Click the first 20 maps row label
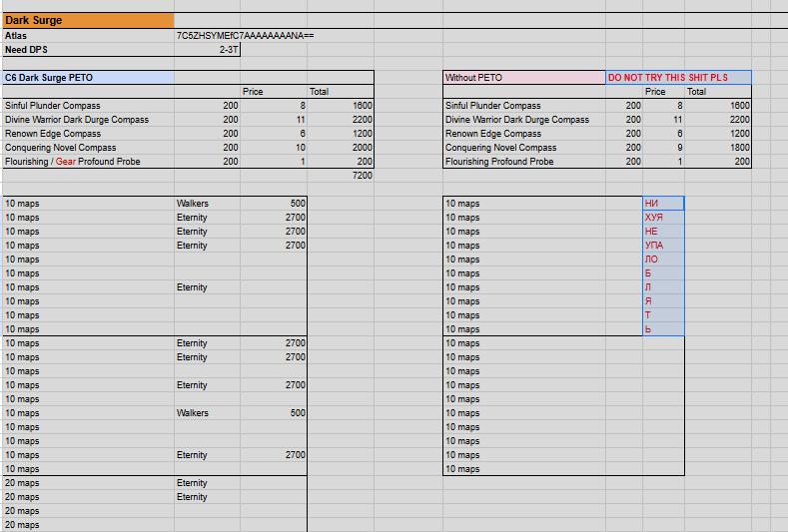Viewport: 788px width, 532px height. click(x=22, y=483)
